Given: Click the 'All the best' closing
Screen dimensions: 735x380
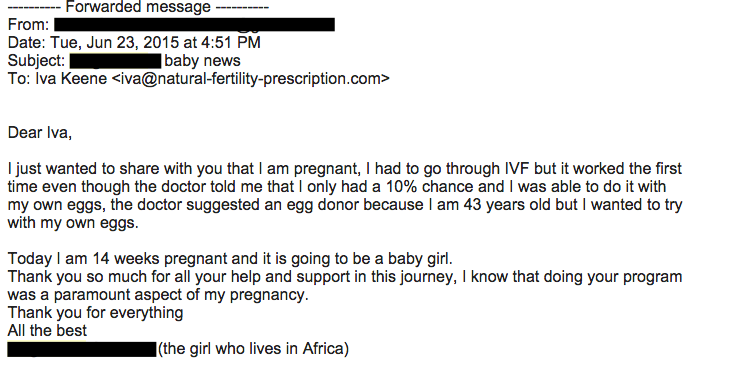Looking at the screenshot, I should click(47, 331).
